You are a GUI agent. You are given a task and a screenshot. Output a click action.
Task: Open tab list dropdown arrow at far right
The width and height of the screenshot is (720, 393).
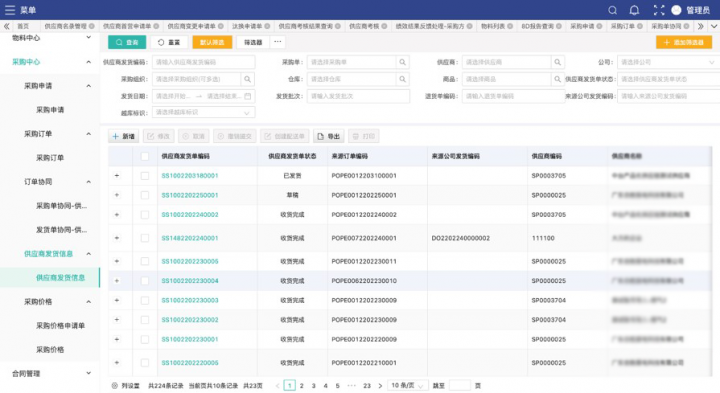pos(714,26)
